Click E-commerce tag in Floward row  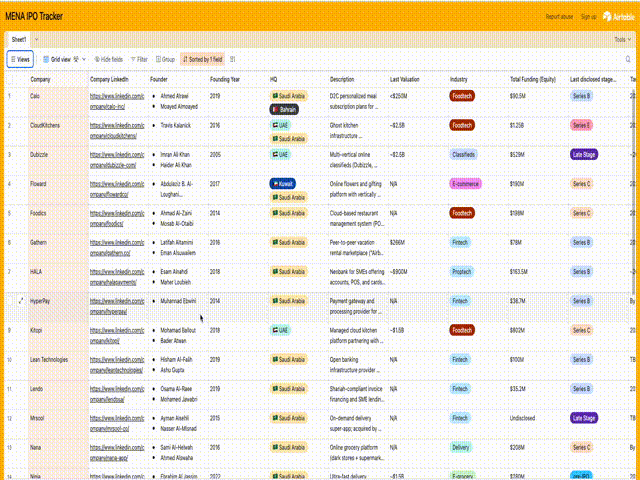[x=465, y=184]
